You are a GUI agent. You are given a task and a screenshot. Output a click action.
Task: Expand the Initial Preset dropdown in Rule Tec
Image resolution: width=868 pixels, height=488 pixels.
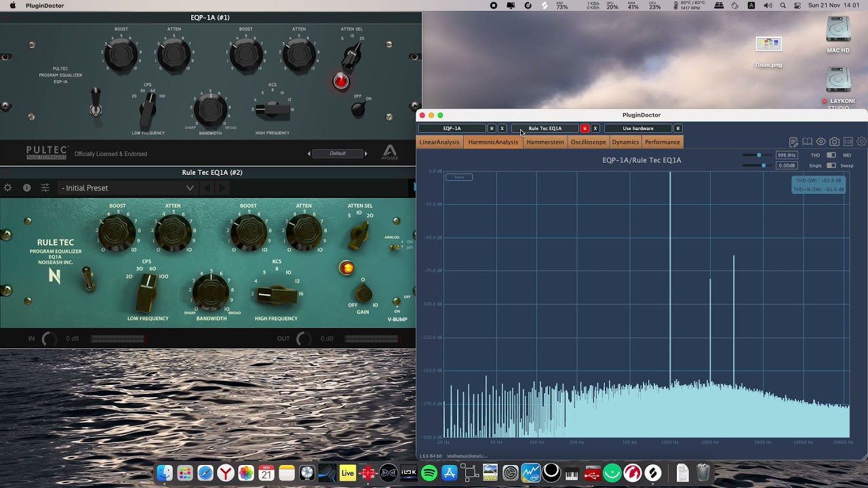coord(127,188)
